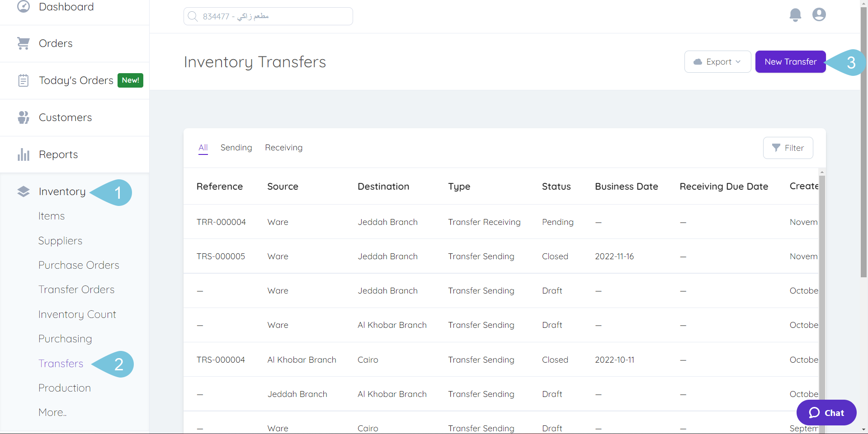Click the New Transfer button

click(790, 61)
